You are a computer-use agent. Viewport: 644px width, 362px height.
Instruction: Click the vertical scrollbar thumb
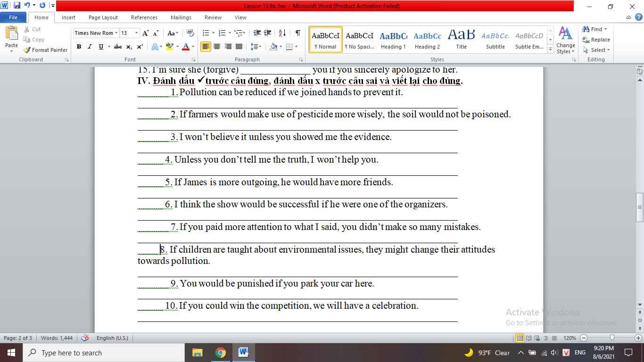[x=640, y=207]
